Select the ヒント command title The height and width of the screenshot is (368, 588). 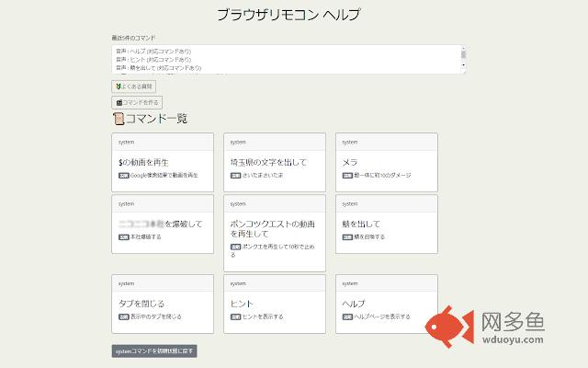coord(242,304)
